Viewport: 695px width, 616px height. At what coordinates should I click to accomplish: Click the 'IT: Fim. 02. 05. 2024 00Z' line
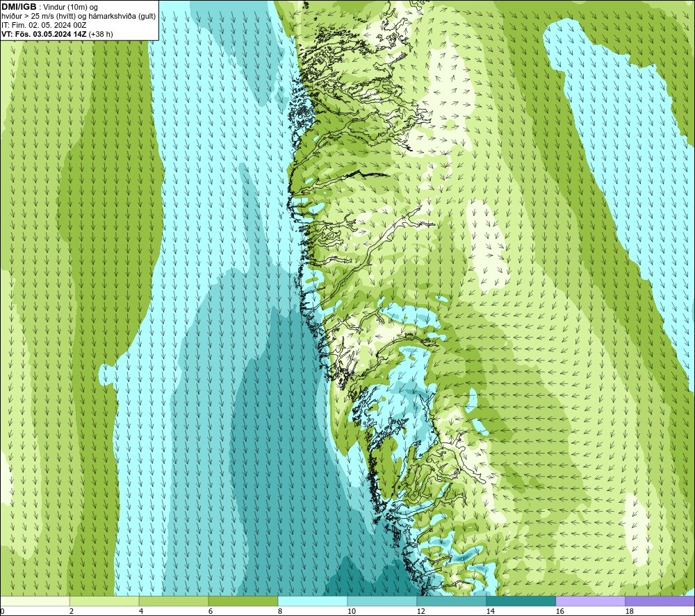44,25
